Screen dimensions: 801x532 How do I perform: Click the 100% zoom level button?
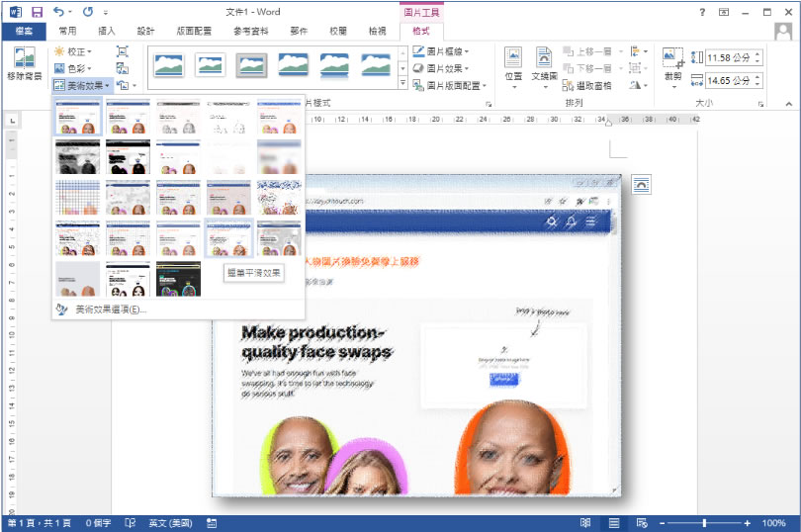pyautogui.click(x=773, y=523)
